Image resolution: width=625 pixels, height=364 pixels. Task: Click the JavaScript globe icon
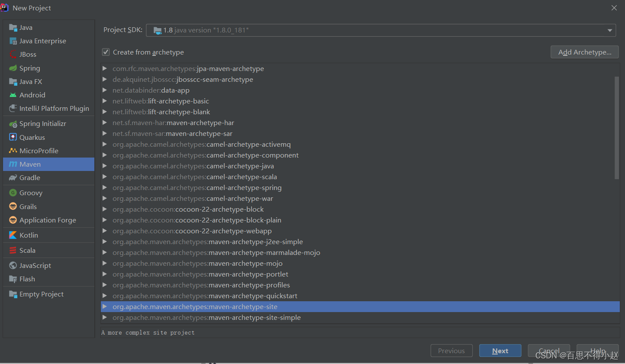(x=13, y=266)
